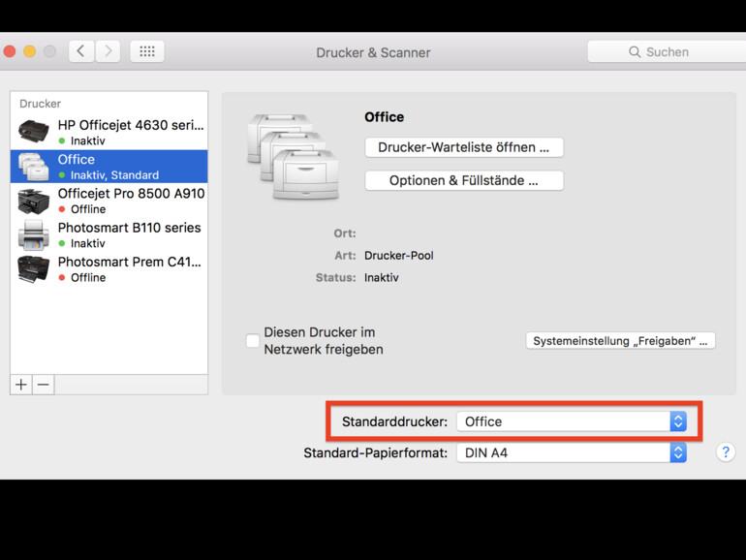Screen dimensions: 746x560
Task: Open Optionen & Füllstände
Action: coord(464,181)
